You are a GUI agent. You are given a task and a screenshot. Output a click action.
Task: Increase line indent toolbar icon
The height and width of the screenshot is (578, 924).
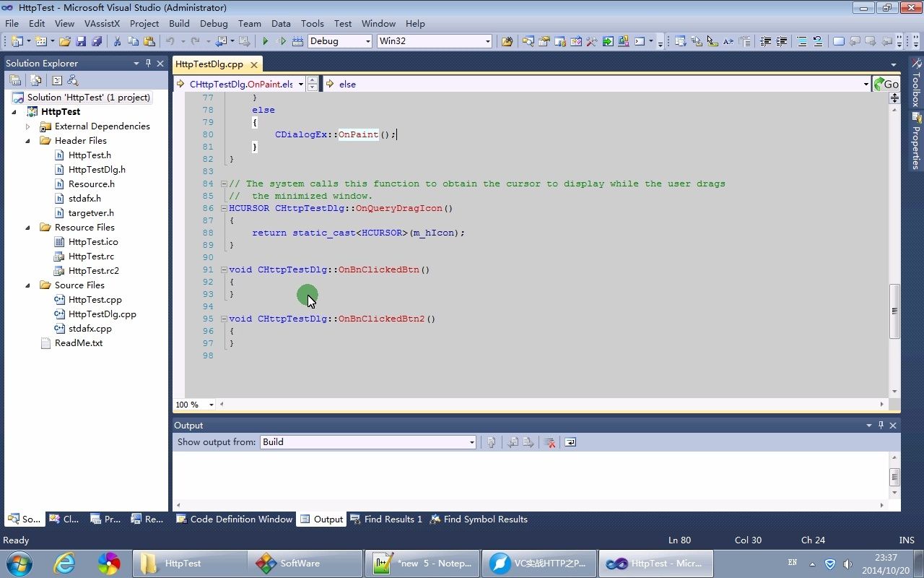pyautogui.click(x=782, y=41)
